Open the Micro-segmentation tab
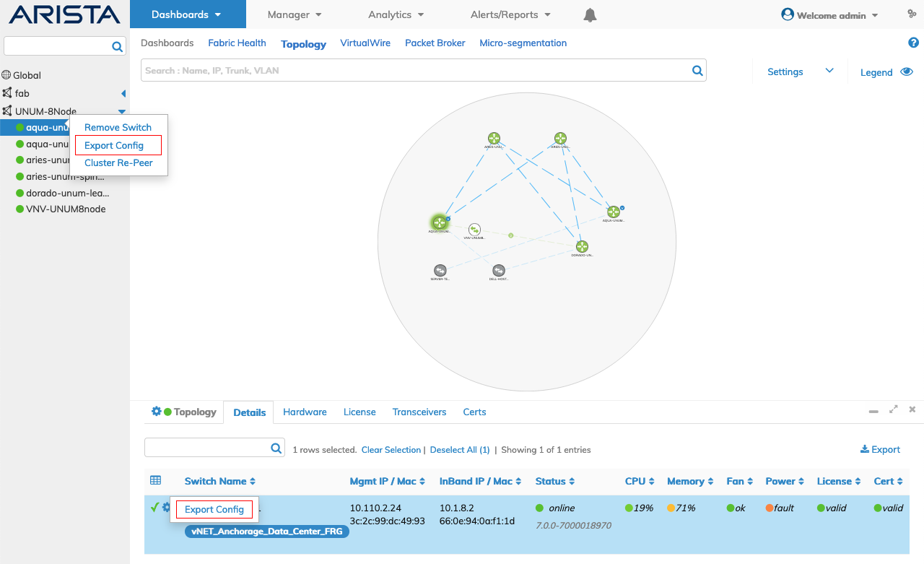This screenshot has width=924, height=564. 523,43
